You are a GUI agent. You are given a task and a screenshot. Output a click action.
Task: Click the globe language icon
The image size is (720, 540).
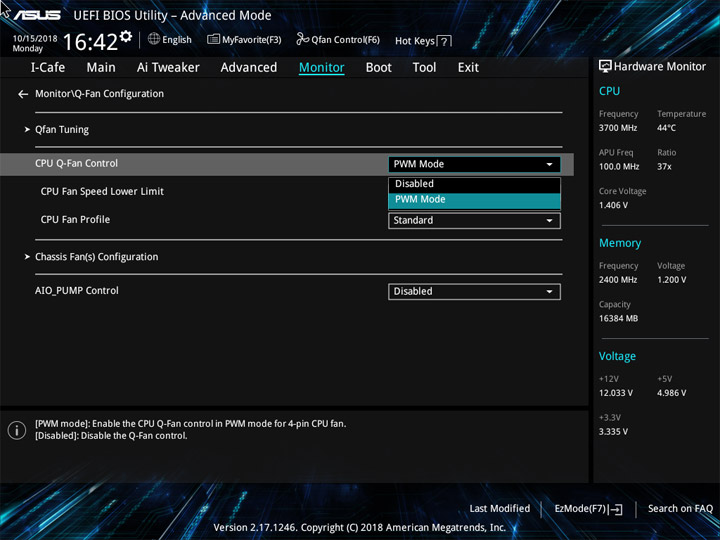point(154,39)
